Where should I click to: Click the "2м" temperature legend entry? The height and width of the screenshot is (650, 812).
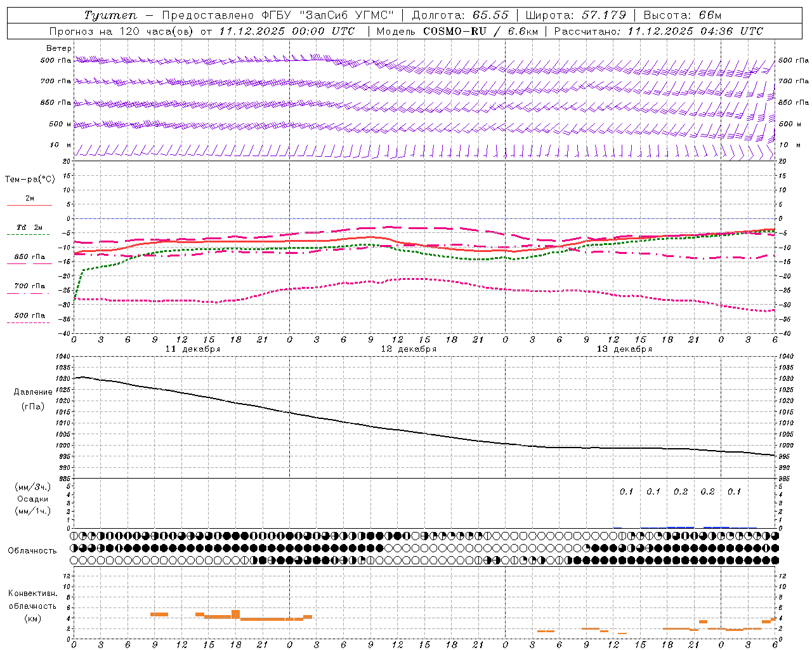click(30, 198)
